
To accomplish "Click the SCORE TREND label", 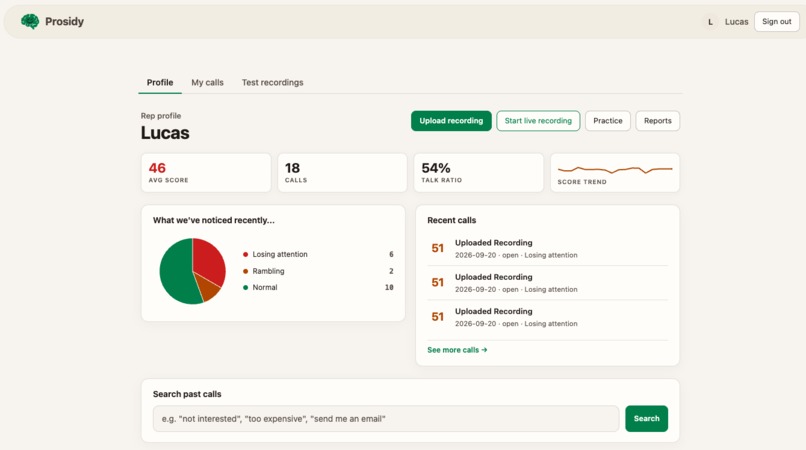I will (582, 182).
